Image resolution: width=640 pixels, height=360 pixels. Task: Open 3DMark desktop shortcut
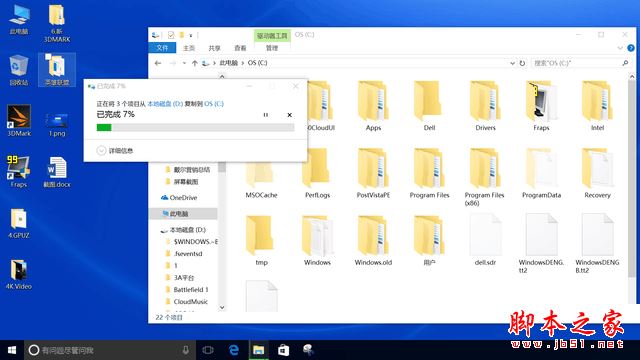coord(19,120)
